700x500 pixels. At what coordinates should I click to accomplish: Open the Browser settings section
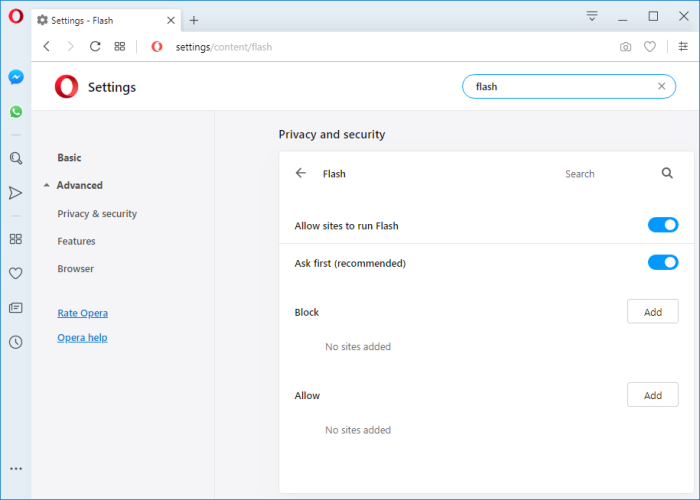pos(75,269)
